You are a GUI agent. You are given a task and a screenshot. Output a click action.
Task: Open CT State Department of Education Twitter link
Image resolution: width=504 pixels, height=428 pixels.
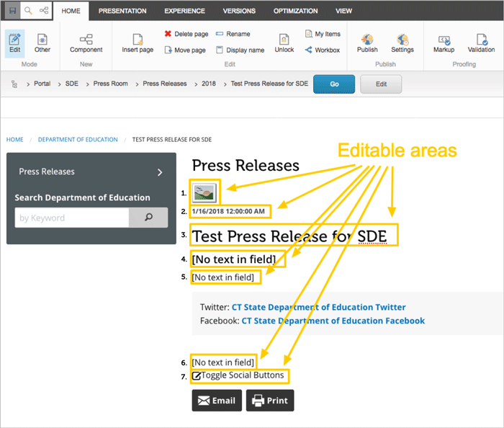pos(318,307)
